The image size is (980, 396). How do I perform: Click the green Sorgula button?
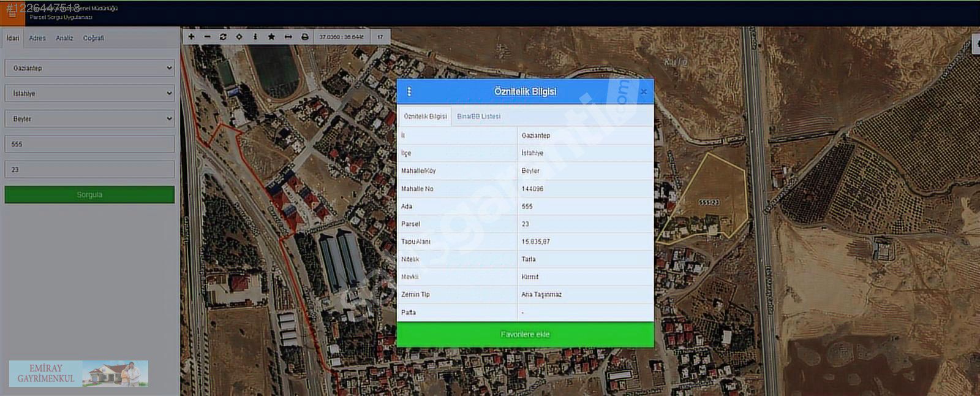(89, 194)
